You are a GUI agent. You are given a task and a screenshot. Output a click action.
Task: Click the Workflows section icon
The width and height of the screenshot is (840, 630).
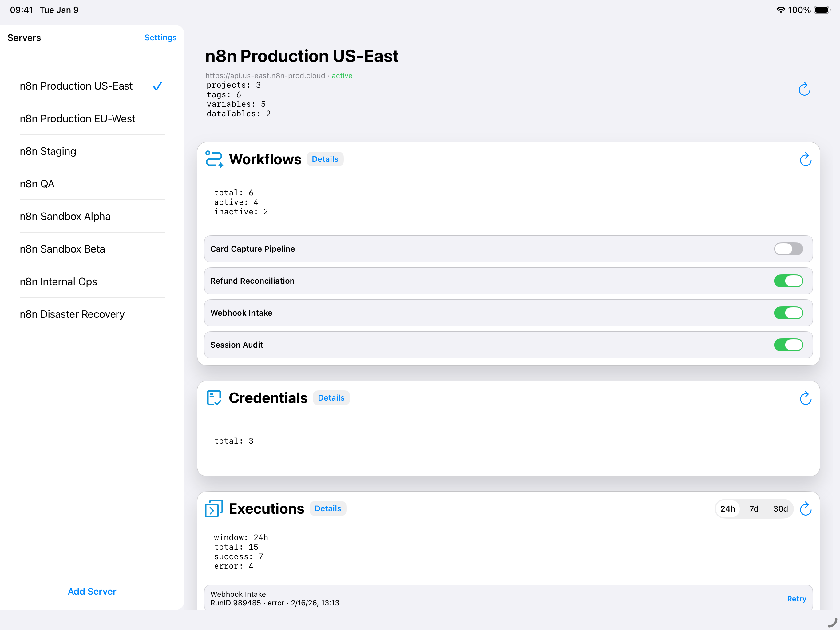pyautogui.click(x=214, y=159)
